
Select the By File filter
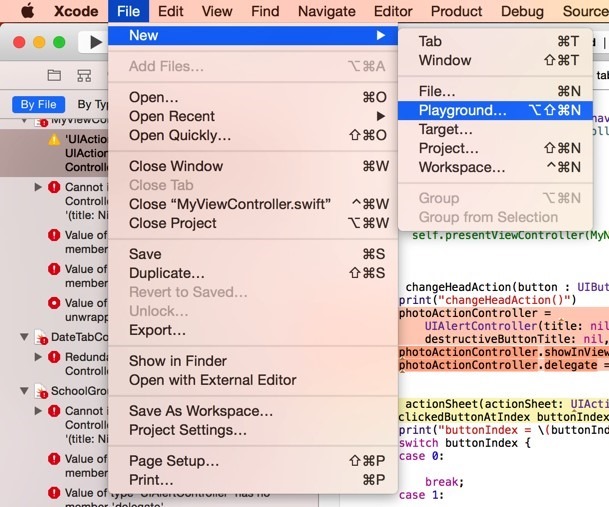(38, 104)
